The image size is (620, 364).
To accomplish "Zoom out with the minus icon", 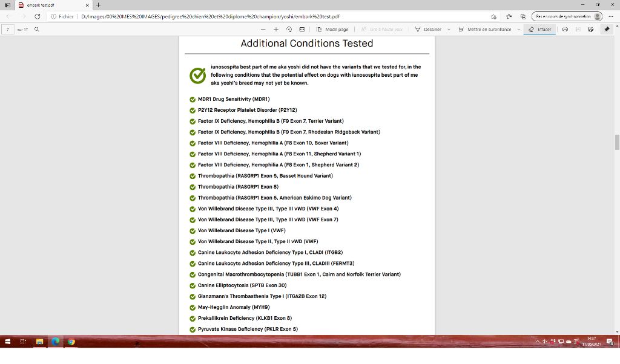I will tap(263, 29).
